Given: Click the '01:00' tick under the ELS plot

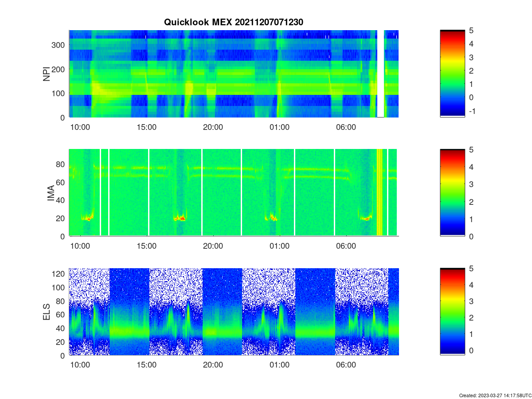Looking at the screenshot, I should pyautogui.click(x=280, y=365).
